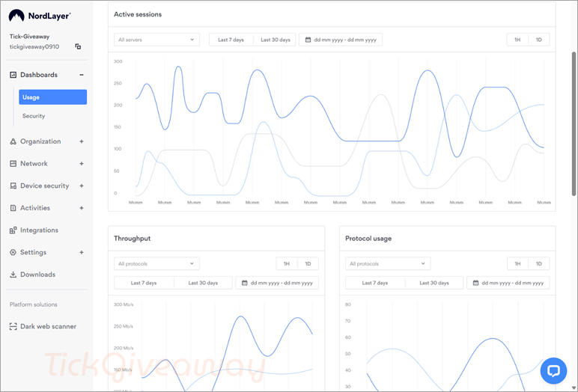
Task: Open the All servers dropdown
Action: tap(156, 40)
